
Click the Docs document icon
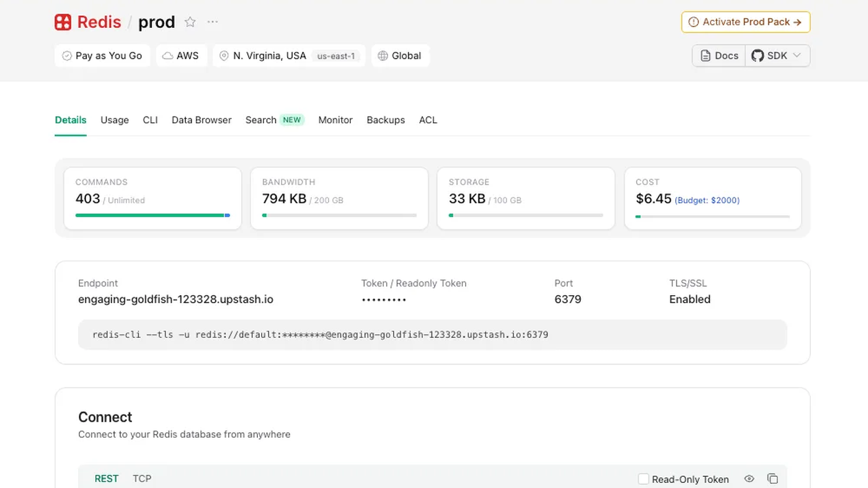tap(706, 56)
